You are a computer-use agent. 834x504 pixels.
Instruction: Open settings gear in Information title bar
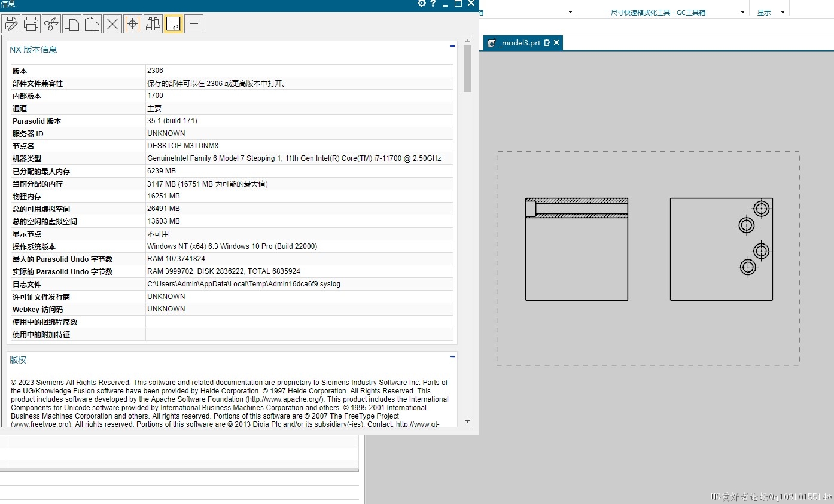tap(422, 4)
